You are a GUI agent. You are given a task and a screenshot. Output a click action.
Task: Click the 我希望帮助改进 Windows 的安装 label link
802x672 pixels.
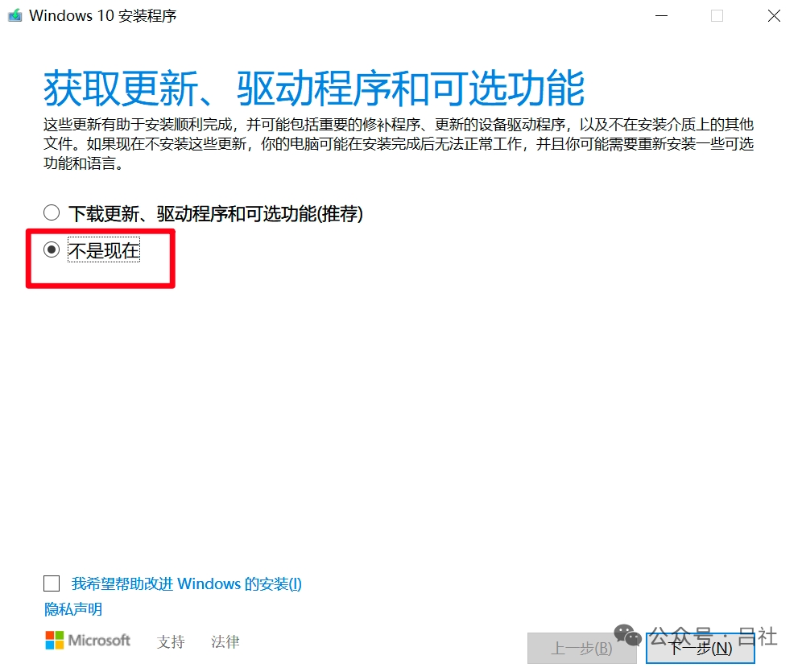(187, 583)
